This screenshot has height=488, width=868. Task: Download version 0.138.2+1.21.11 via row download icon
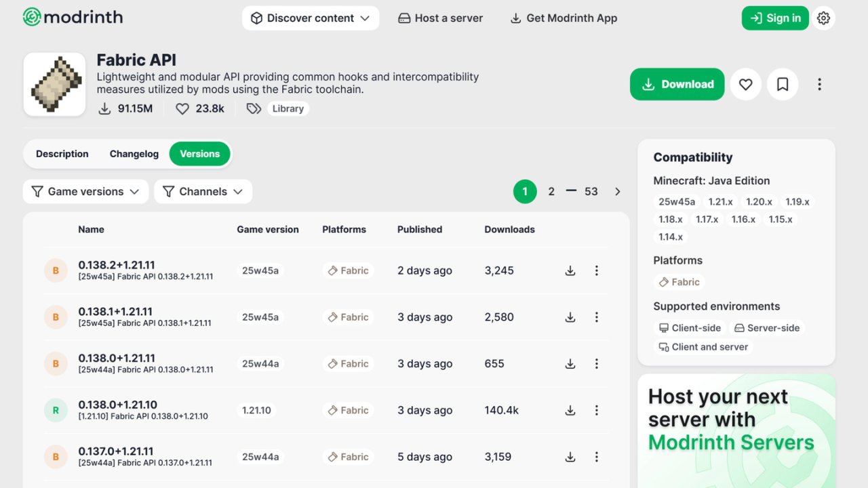[x=570, y=270]
